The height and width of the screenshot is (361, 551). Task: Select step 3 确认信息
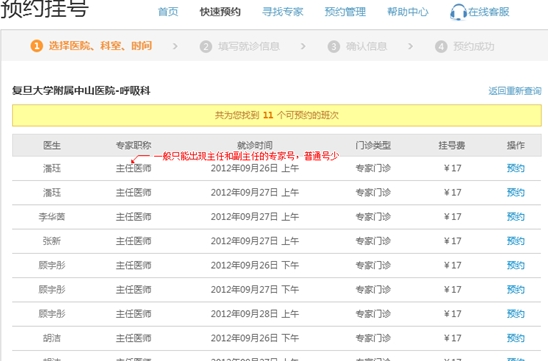pyautogui.click(x=357, y=46)
